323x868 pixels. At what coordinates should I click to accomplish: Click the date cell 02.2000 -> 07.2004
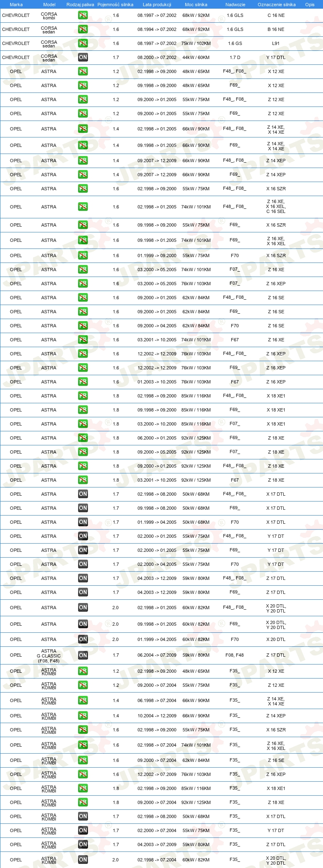click(157, 830)
